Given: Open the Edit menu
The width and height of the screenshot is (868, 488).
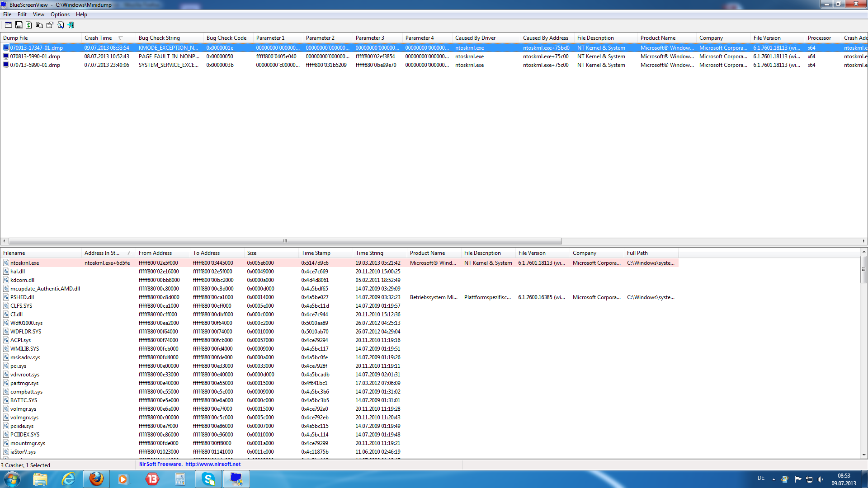Looking at the screenshot, I should 22,14.
